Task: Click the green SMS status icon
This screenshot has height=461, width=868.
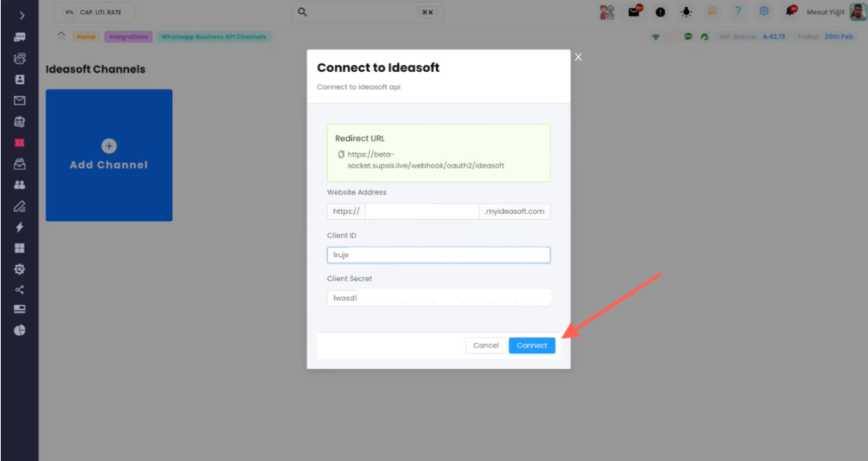Action: click(688, 36)
